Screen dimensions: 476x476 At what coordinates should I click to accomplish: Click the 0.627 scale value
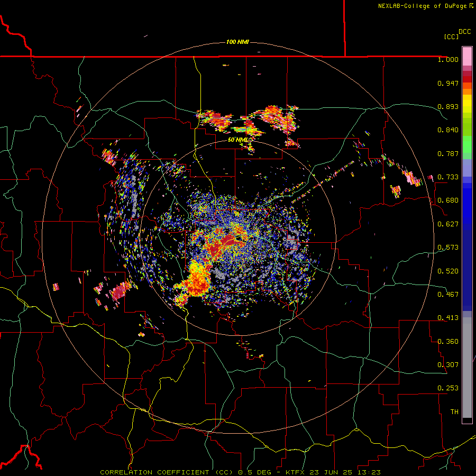click(x=448, y=224)
